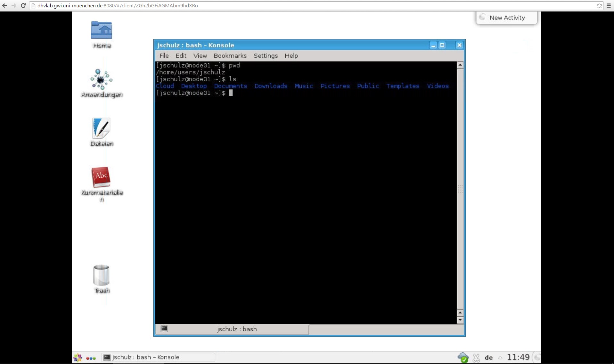Open the File menu

point(164,56)
